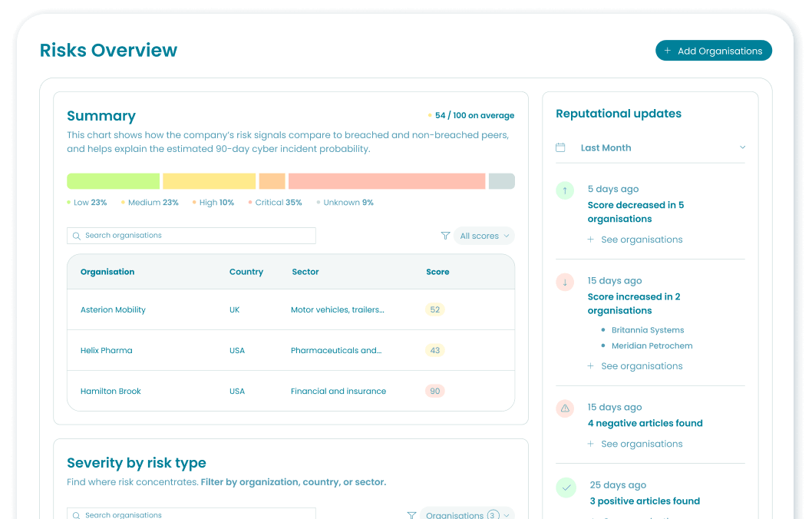Click the green up-arrow icon for 5 days ago

tap(565, 190)
